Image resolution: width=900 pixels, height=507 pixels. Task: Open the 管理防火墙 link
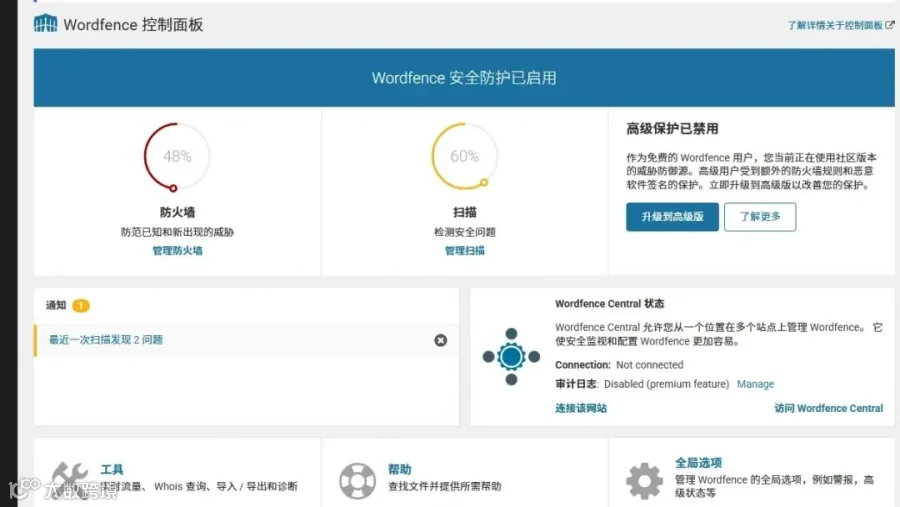click(x=177, y=250)
